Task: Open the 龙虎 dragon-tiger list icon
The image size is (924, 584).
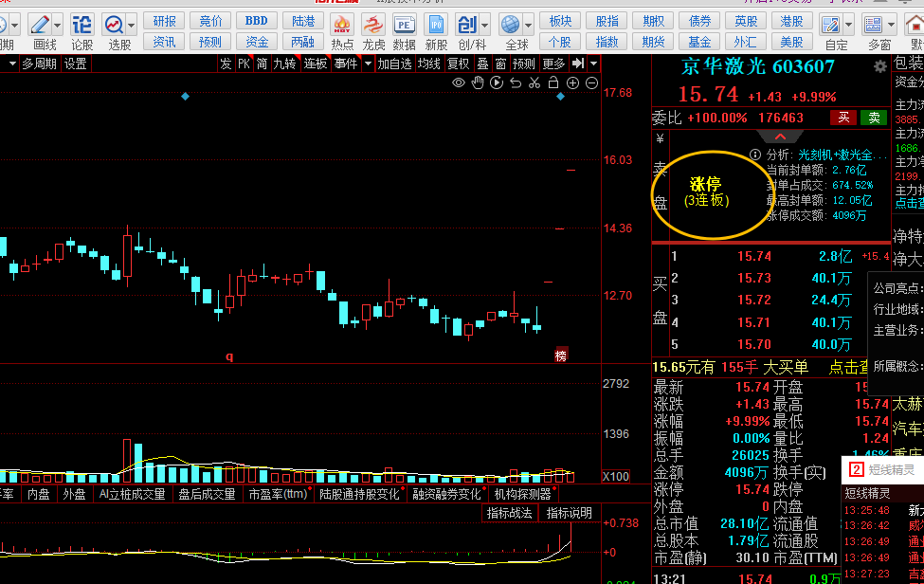Action: click(373, 26)
